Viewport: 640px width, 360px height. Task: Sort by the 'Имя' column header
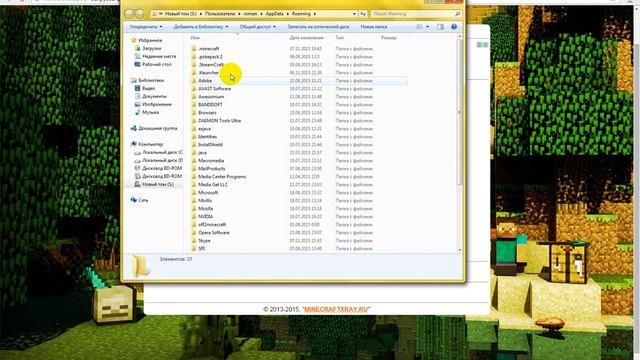[195, 38]
